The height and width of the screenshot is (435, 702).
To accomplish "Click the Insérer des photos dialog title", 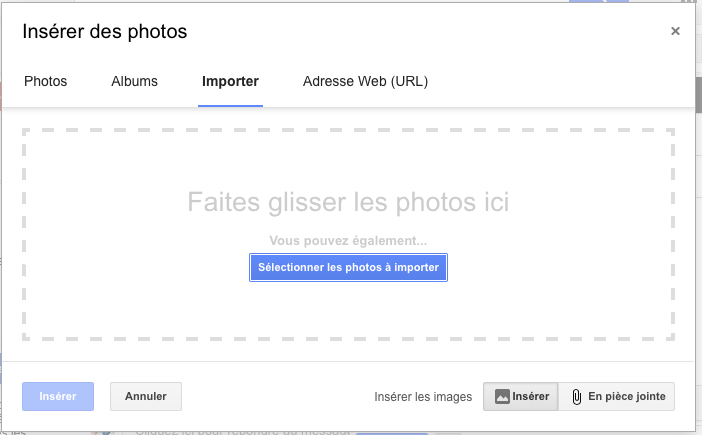I will [x=105, y=31].
